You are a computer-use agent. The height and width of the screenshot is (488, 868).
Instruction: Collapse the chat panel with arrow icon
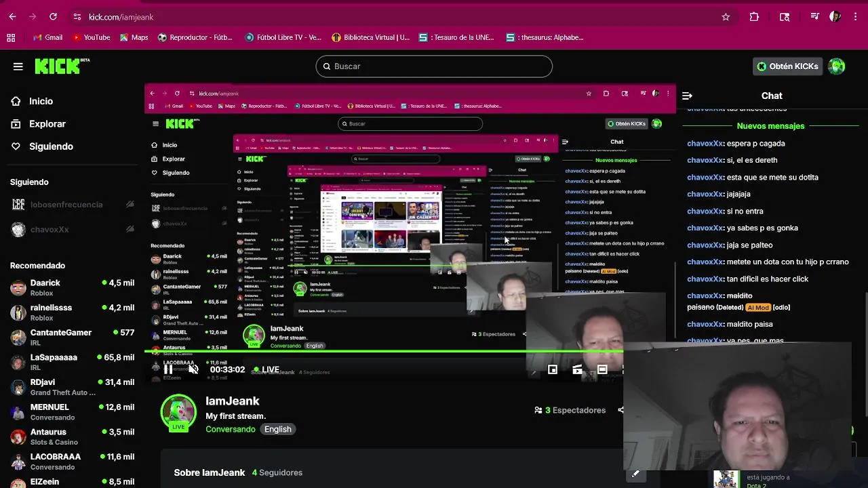(687, 96)
